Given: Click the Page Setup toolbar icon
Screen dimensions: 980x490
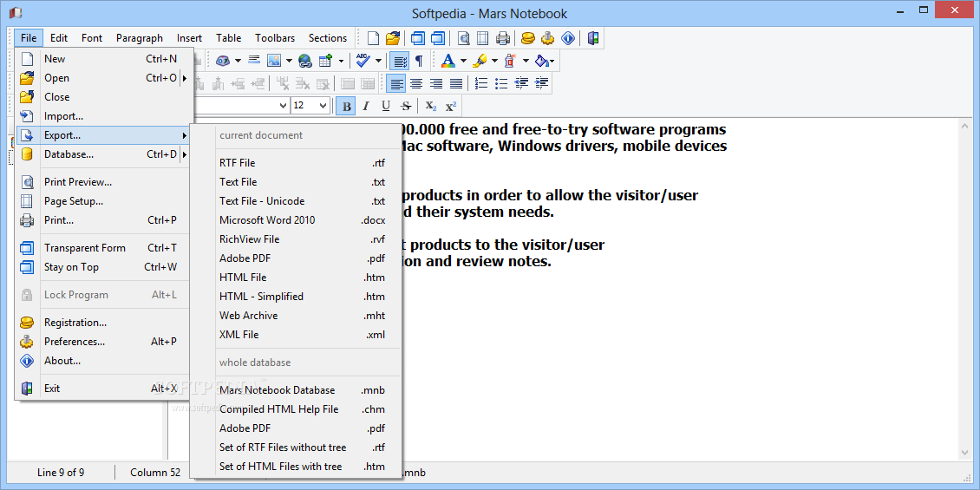Looking at the screenshot, I should [482, 38].
